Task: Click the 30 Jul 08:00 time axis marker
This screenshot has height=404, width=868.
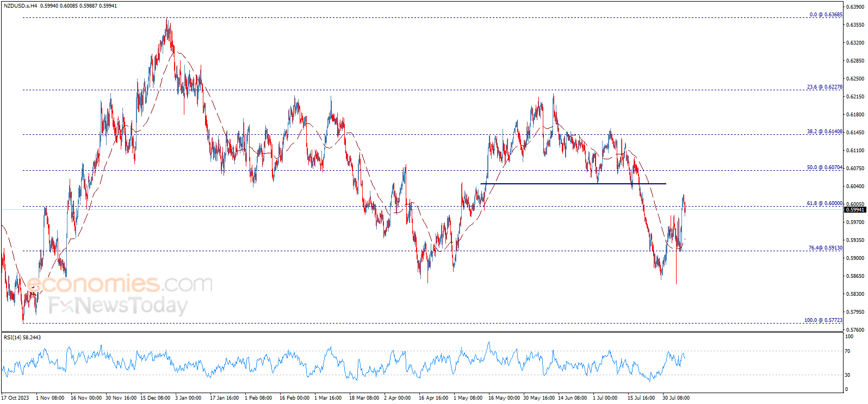Action: pos(675,398)
